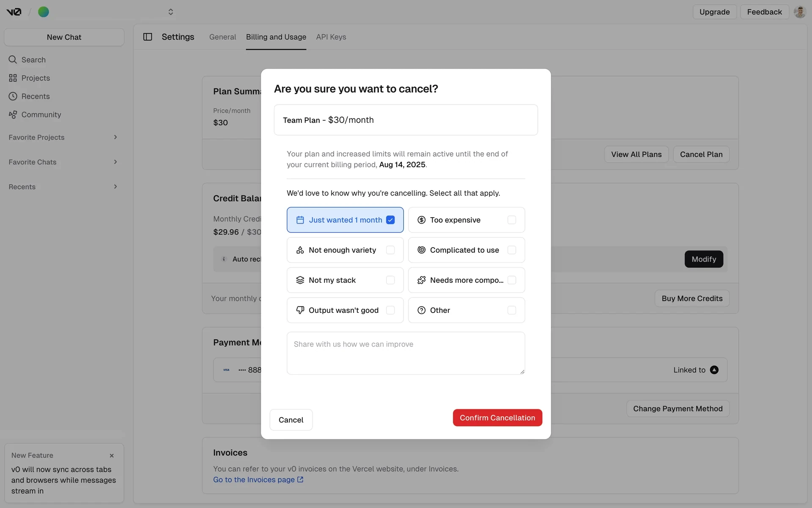Screen dimensions: 812x508
Task: Click the shapes icon on Not enough variety
Action: tap(300, 250)
